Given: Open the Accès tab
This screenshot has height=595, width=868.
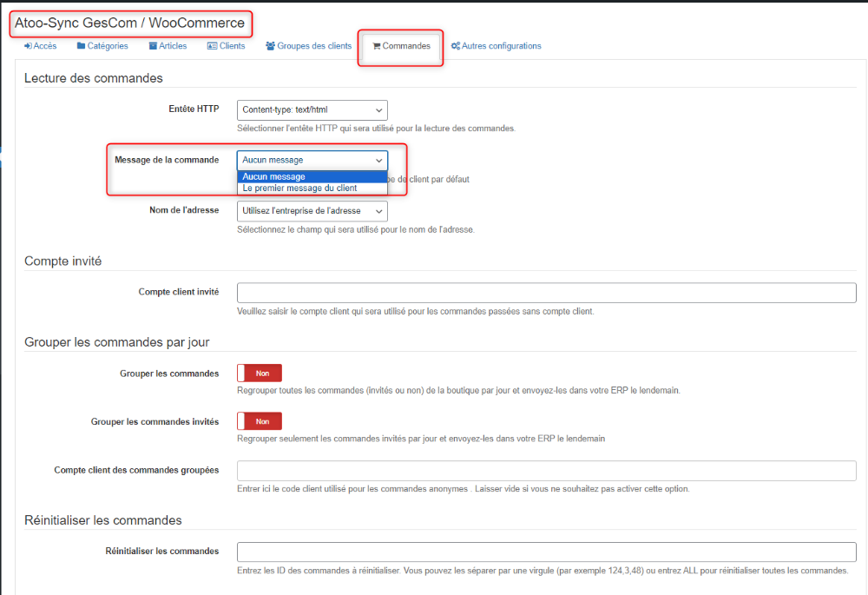Looking at the screenshot, I should [x=40, y=46].
